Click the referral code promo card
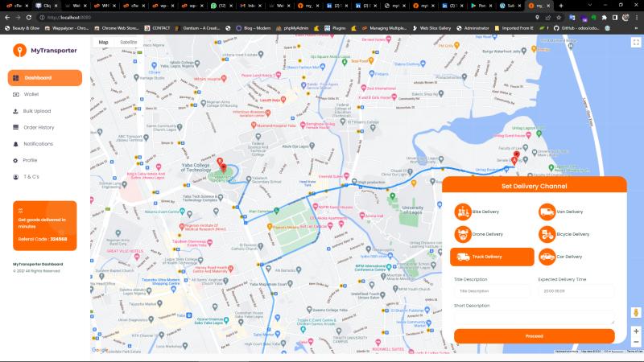 coord(45,226)
